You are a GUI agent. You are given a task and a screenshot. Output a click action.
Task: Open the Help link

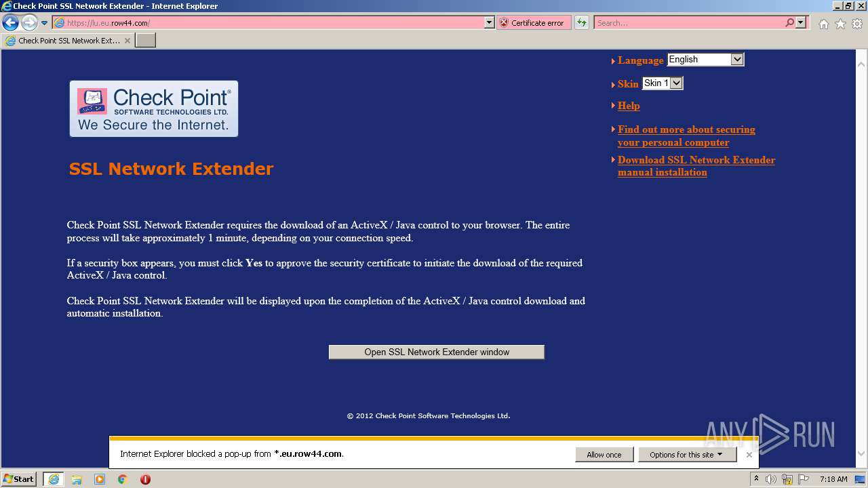click(x=629, y=106)
